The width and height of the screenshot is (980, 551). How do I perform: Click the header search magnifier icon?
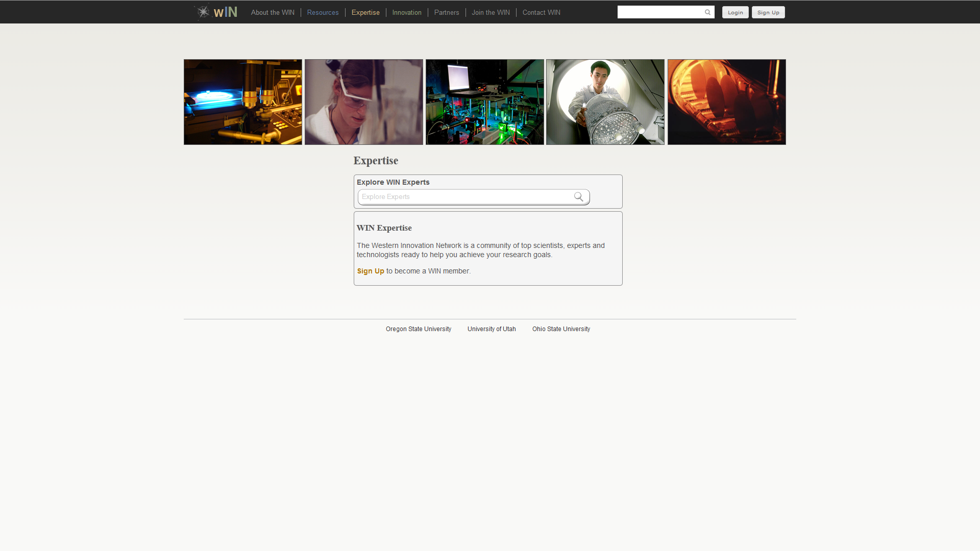[x=707, y=12]
